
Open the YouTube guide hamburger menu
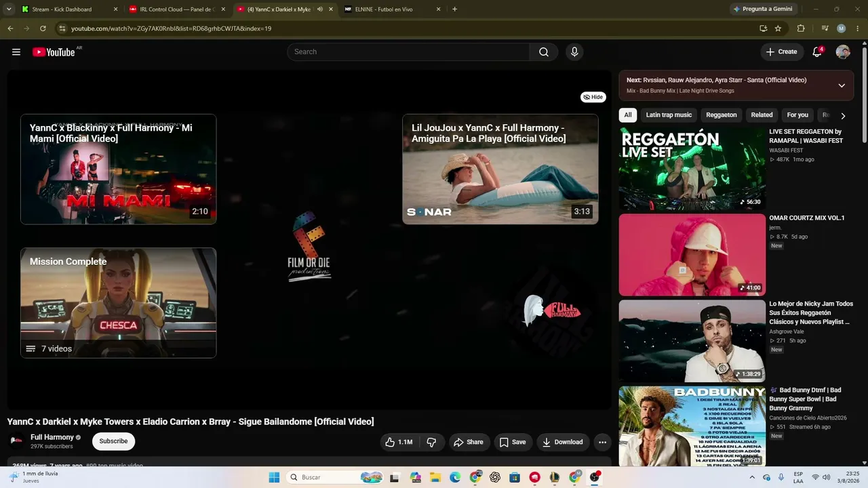pos(16,52)
